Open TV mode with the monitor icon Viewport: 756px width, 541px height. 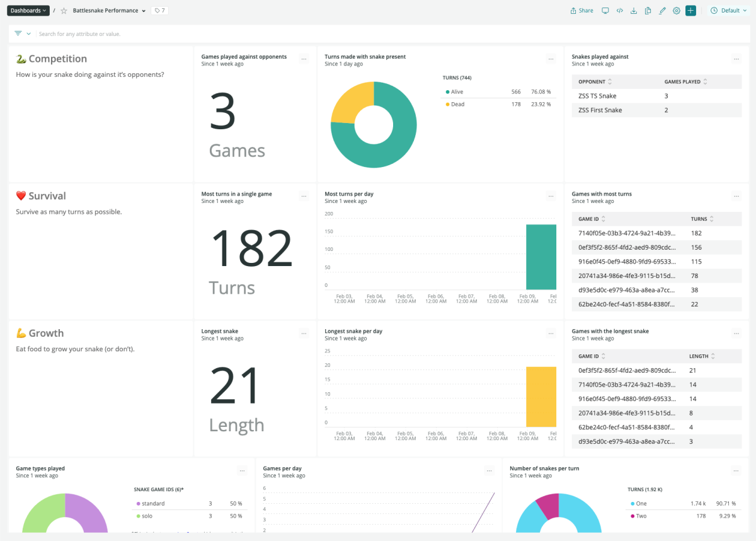(605, 11)
